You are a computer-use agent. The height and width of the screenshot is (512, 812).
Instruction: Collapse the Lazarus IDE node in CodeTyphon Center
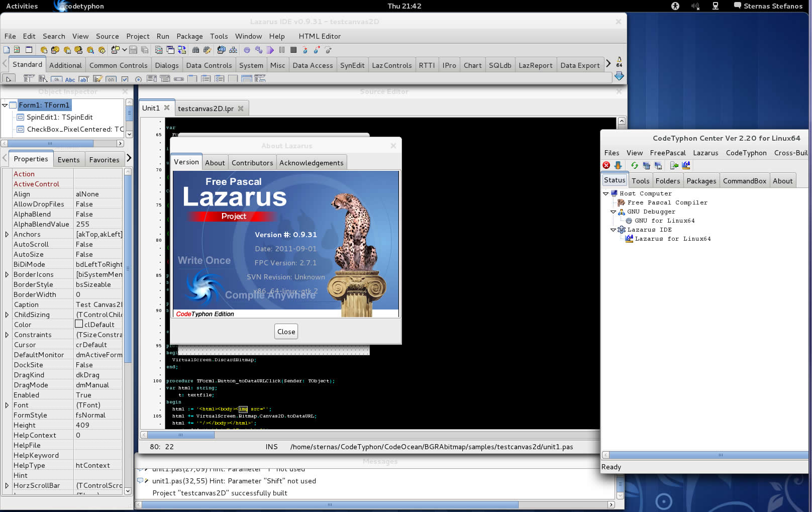pos(614,230)
